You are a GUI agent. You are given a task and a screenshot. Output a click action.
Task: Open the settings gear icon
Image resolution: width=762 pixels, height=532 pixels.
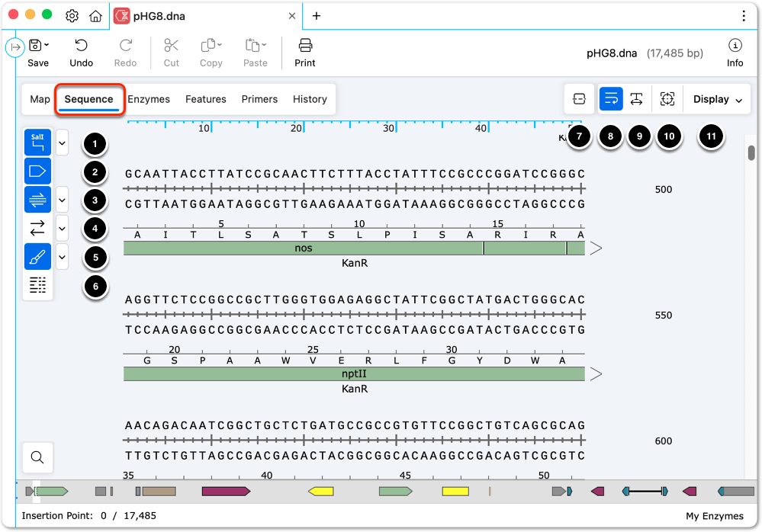pyautogui.click(x=72, y=16)
